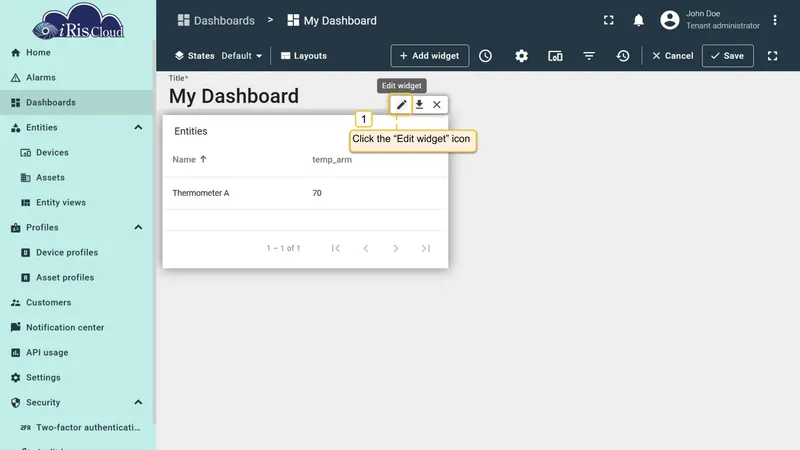This screenshot has height=450, width=800.
Task: Sort by Name column header
Action: [x=189, y=160]
